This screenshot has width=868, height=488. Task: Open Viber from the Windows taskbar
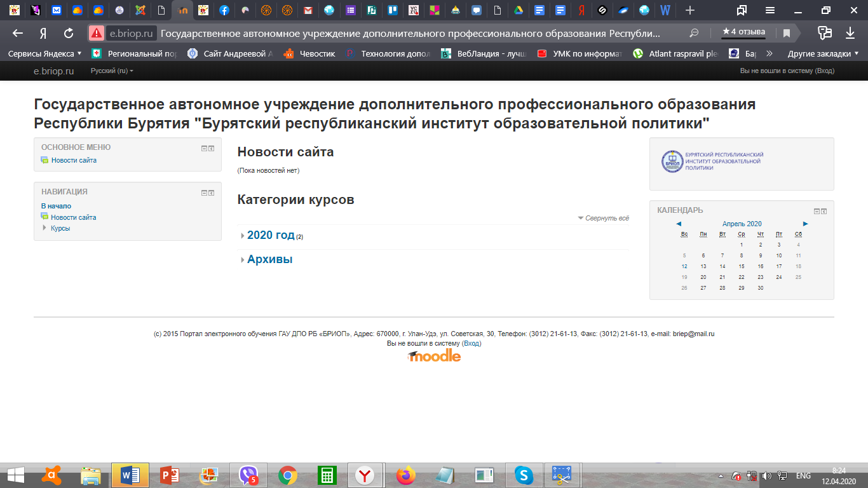(248, 475)
